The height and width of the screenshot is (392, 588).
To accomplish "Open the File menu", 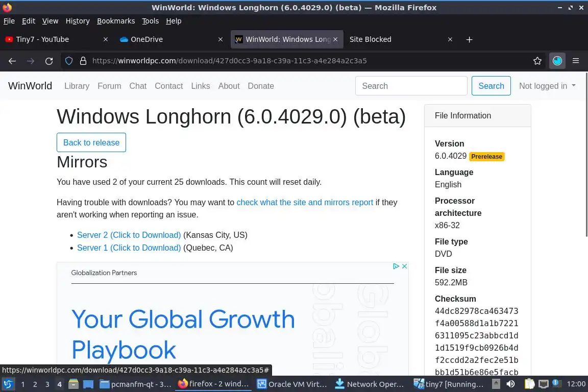I will (9, 21).
